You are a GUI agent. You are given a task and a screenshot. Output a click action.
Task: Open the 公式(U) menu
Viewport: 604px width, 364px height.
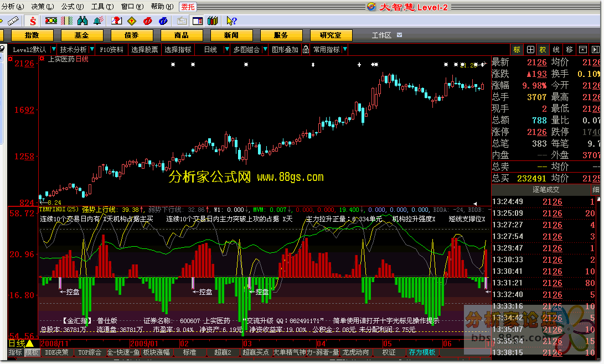coord(73,7)
